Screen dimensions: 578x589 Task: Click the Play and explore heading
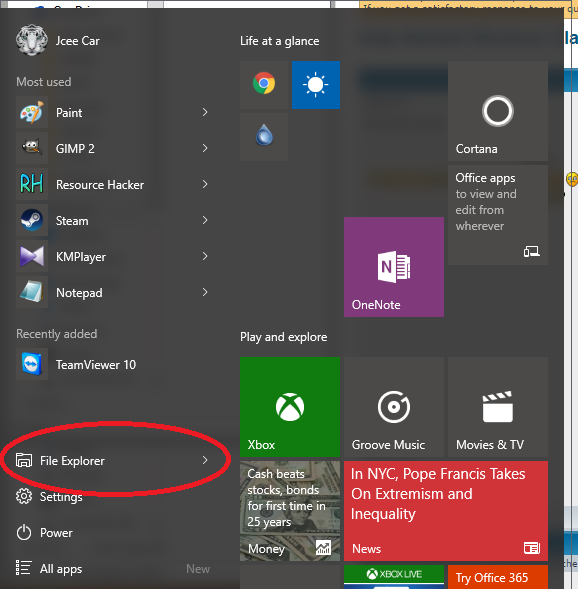click(x=284, y=337)
